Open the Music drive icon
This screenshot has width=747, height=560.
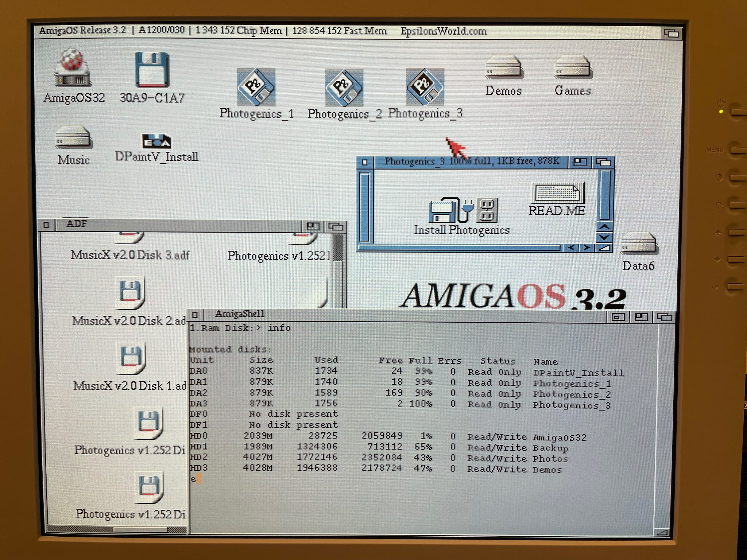pyautogui.click(x=73, y=137)
